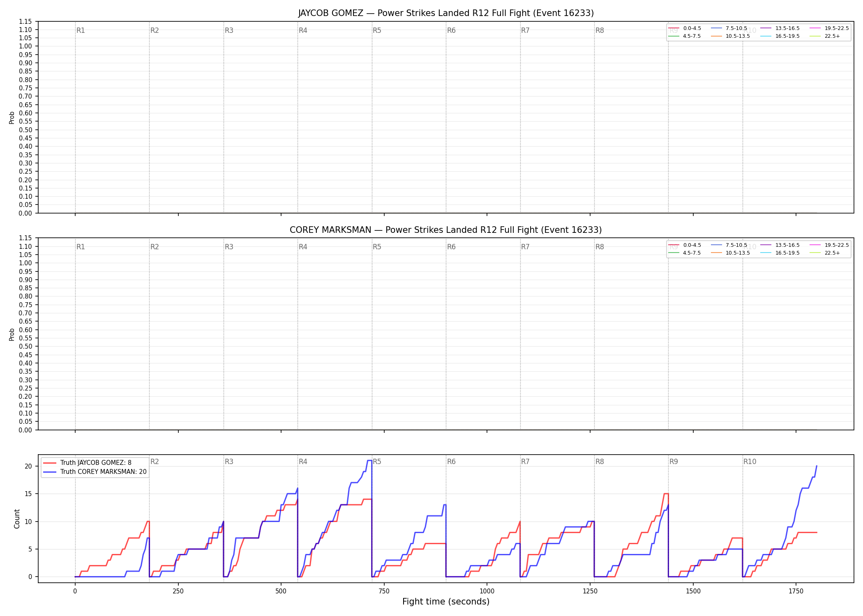Click '13.5-16.5' legend label in Marksman plot
This screenshot has width=863, height=616.
(x=787, y=245)
